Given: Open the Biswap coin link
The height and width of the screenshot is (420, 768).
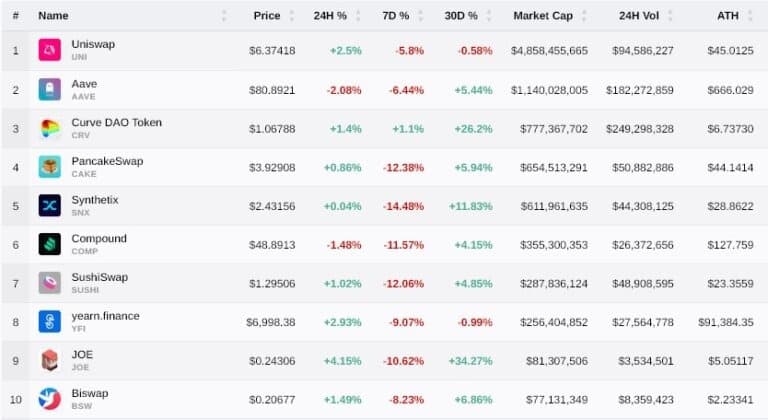Looking at the screenshot, I should pyautogui.click(x=90, y=393).
